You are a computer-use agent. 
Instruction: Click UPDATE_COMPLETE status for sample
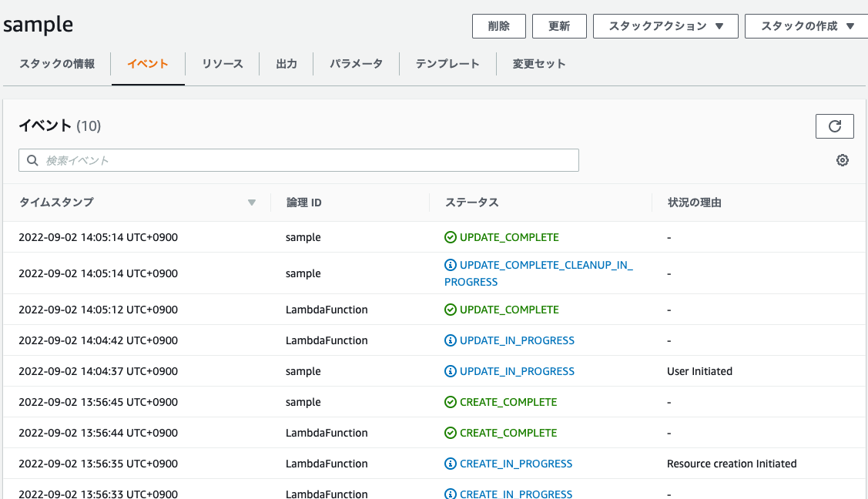pos(509,237)
